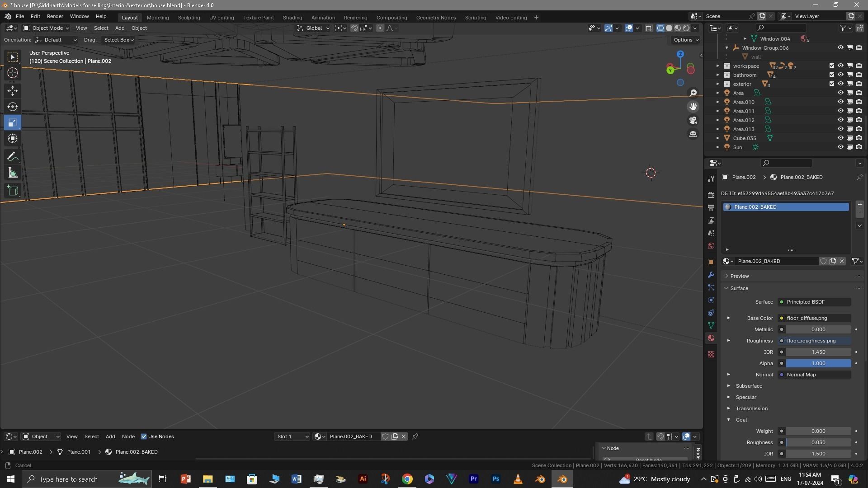The height and width of the screenshot is (488, 868).
Task: Click the pan view hand icon
Action: click(x=693, y=107)
